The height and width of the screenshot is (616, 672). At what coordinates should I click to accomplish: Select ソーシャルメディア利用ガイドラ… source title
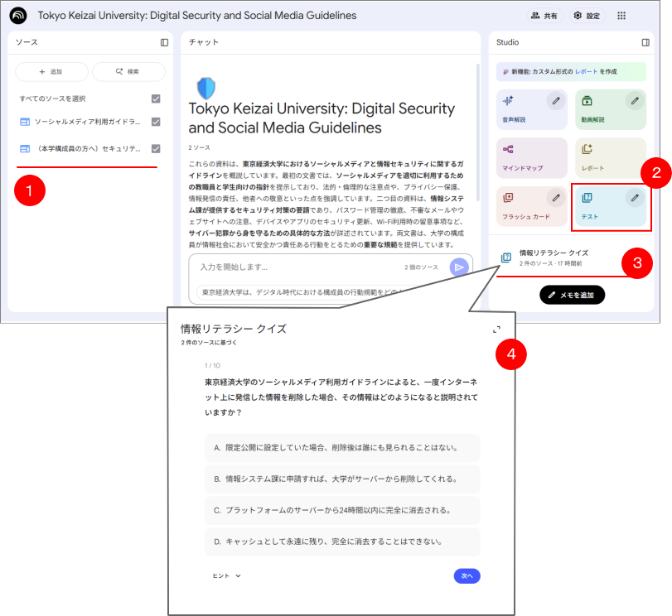coord(88,122)
